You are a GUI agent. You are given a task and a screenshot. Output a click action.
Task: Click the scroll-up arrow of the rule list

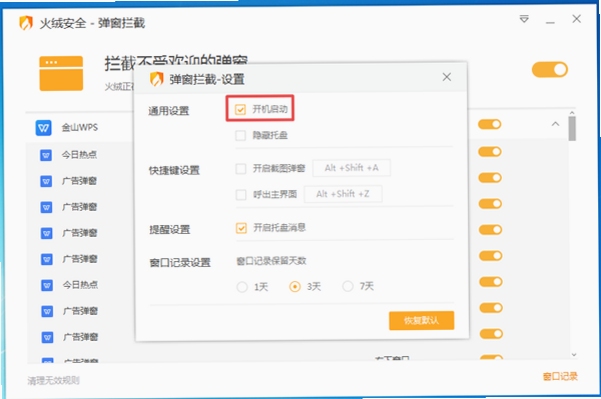tap(572, 113)
